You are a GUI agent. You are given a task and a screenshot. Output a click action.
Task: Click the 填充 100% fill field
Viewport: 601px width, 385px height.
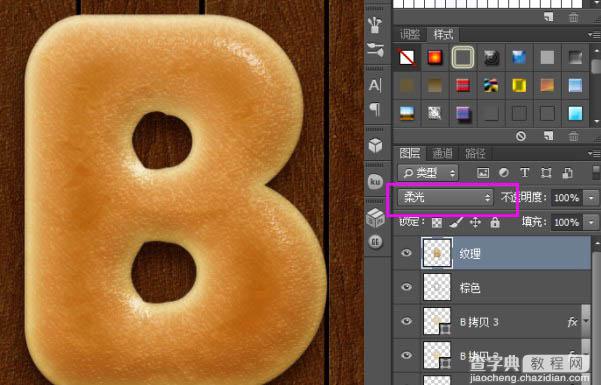(567, 222)
